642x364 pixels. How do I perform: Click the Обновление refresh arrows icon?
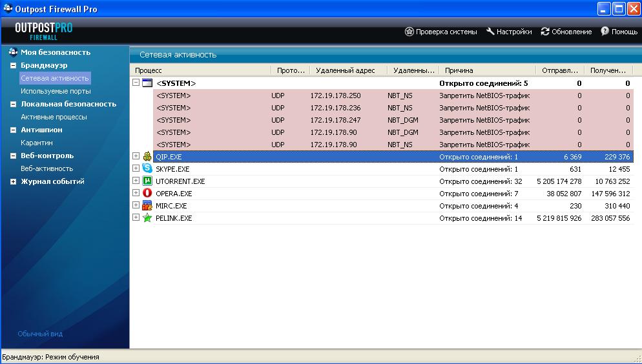pyautogui.click(x=545, y=32)
